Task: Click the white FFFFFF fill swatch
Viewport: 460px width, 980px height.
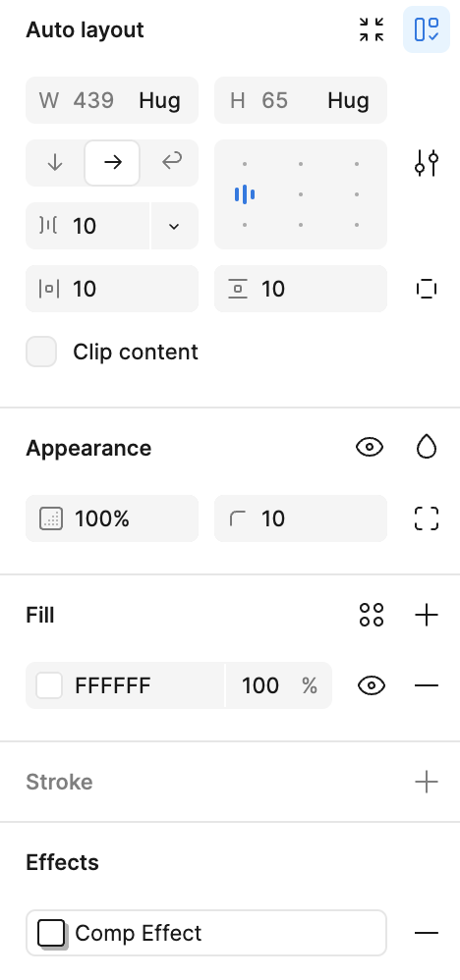Action: coord(49,685)
